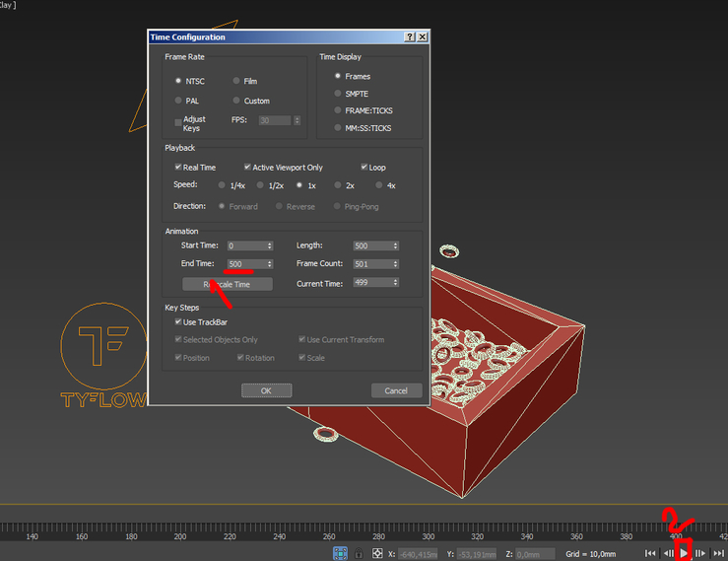Select Forward playback direction
Viewport: 728px width, 561px height.
click(x=222, y=206)
